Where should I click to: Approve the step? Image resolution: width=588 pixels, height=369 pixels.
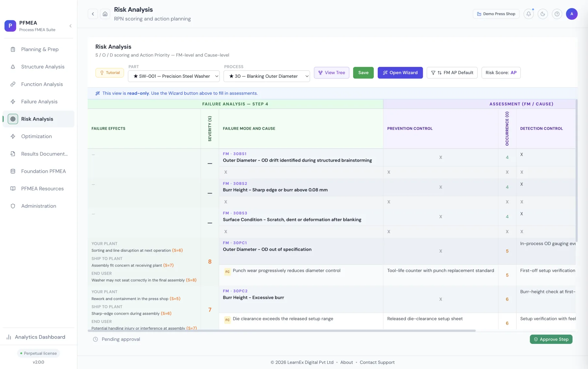tap(551, 339)
